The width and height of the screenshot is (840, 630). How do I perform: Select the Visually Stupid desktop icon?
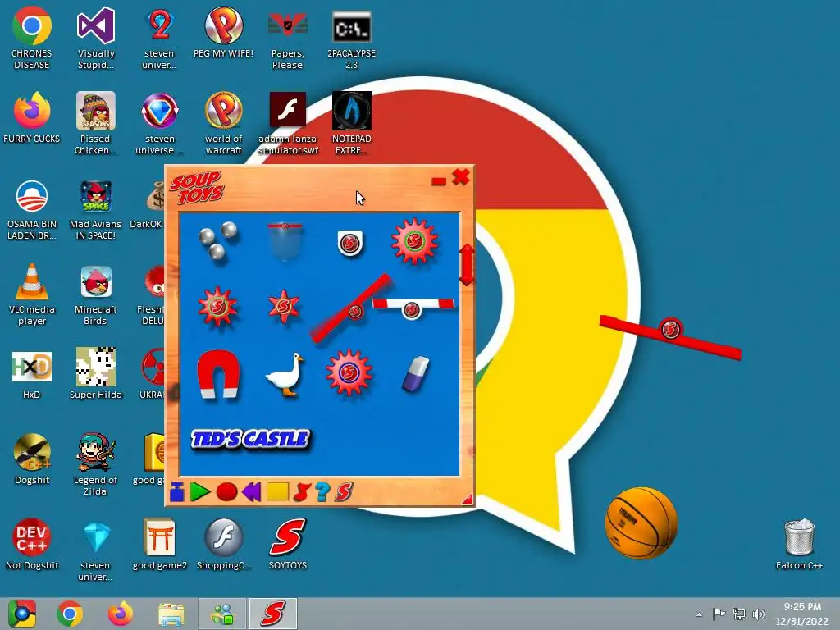(x=96, y=39)
